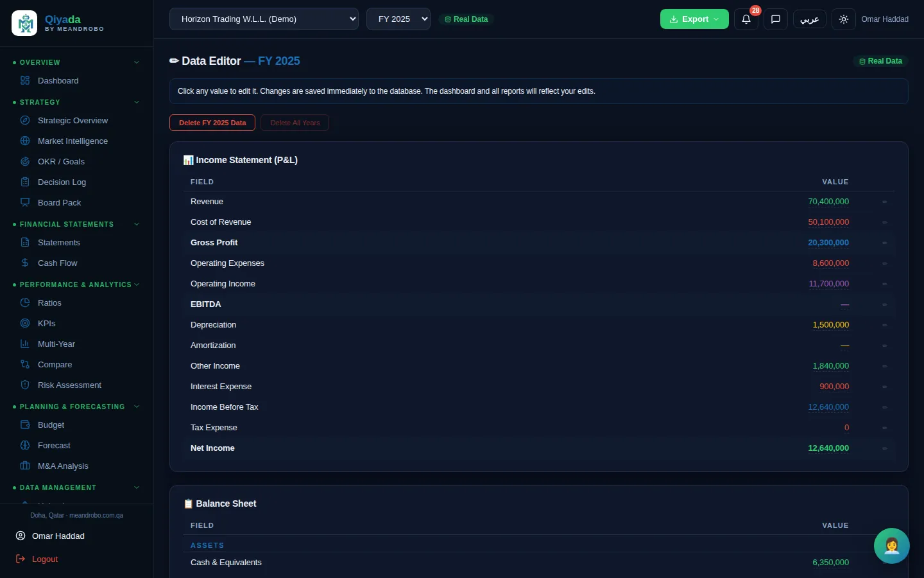Edit the Revenue value 70,400,000
Screen dimensions: 924x578
click(x=828, y=202)
